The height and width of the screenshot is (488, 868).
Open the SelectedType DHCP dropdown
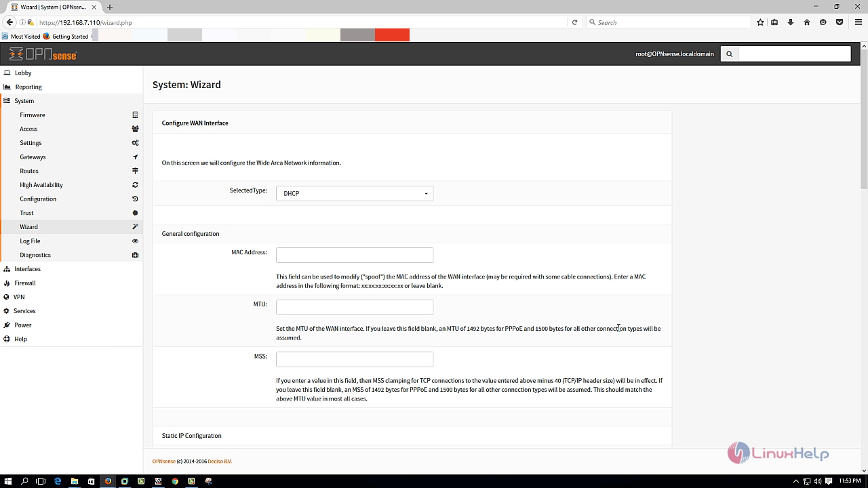(x=355, y=194)
